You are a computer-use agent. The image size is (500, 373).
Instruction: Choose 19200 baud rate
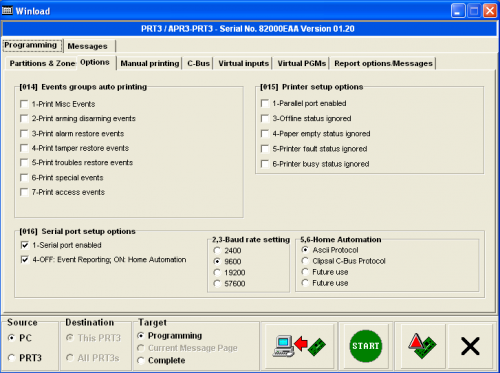click(x=217, y=273)
